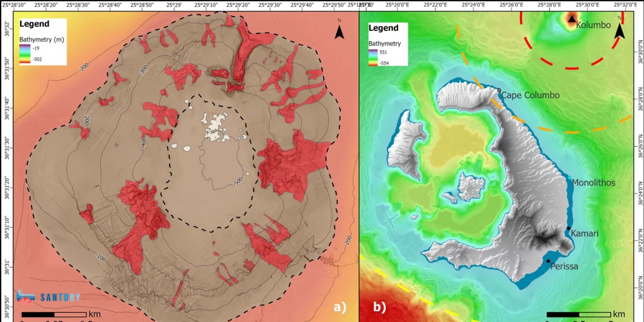
Task: Click the scale bar in panel a
Action: point(54,314)
